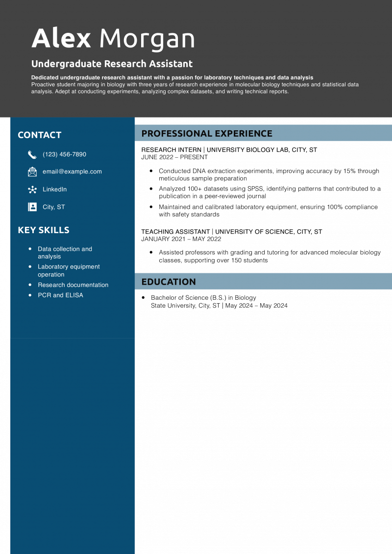Select the 'Data collection and analysis' skill
The height and width of the screenshot is (554, 392).
click(65, 252)
